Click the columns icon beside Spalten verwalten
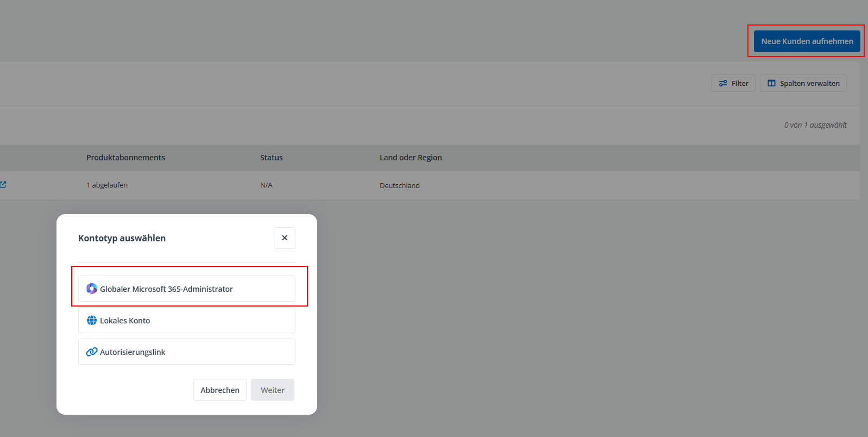Screen dimensions: 868x437 [771, 83]
